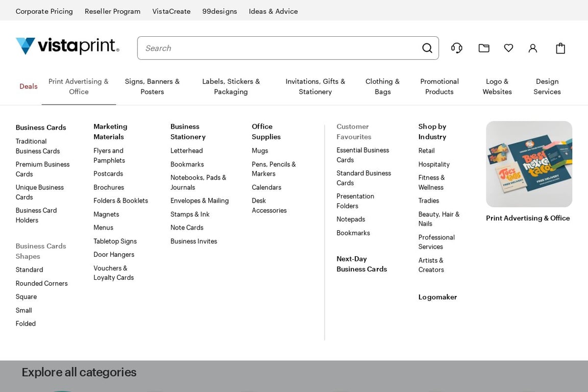Image resolution: width=588 pixels, height=392 pixels.
Task: Open Clothing & Bags menu
Action: [382, 87]
